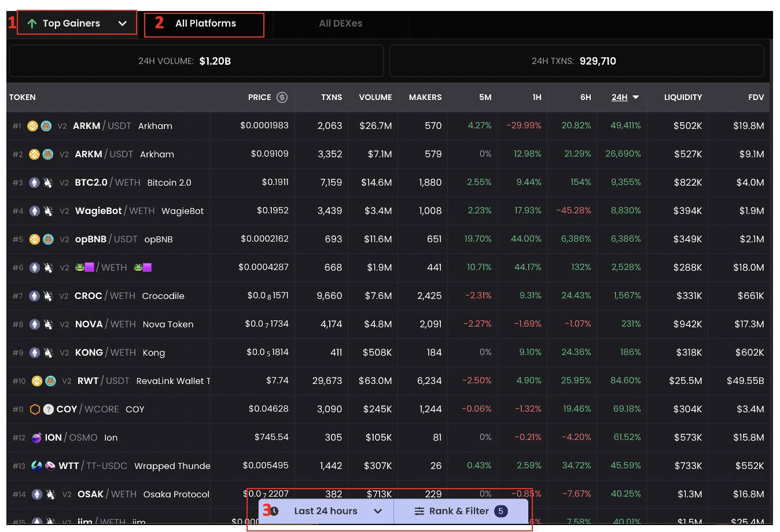Click the green up-arrow Top Gainers icon
780x532 pixels.
pos(32,24)
